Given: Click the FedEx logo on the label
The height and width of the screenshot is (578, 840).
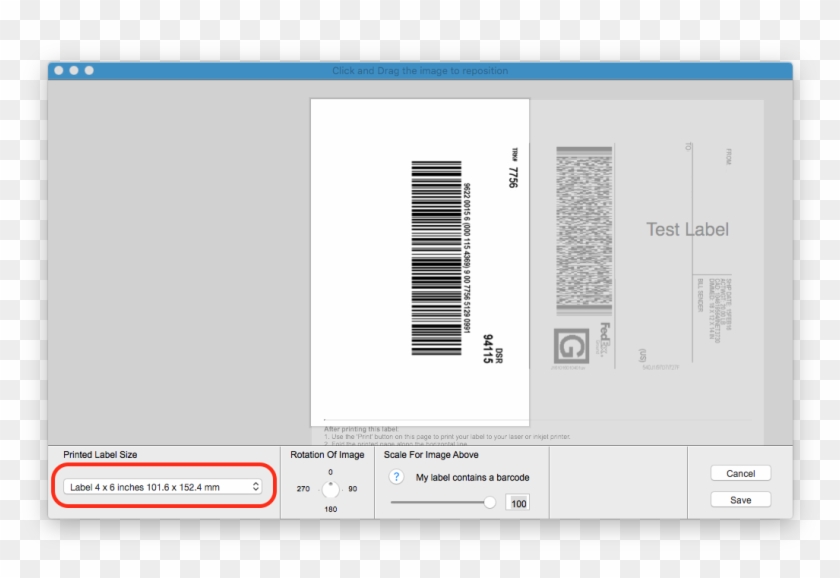Looking at the screenshot, I should 604,340.
